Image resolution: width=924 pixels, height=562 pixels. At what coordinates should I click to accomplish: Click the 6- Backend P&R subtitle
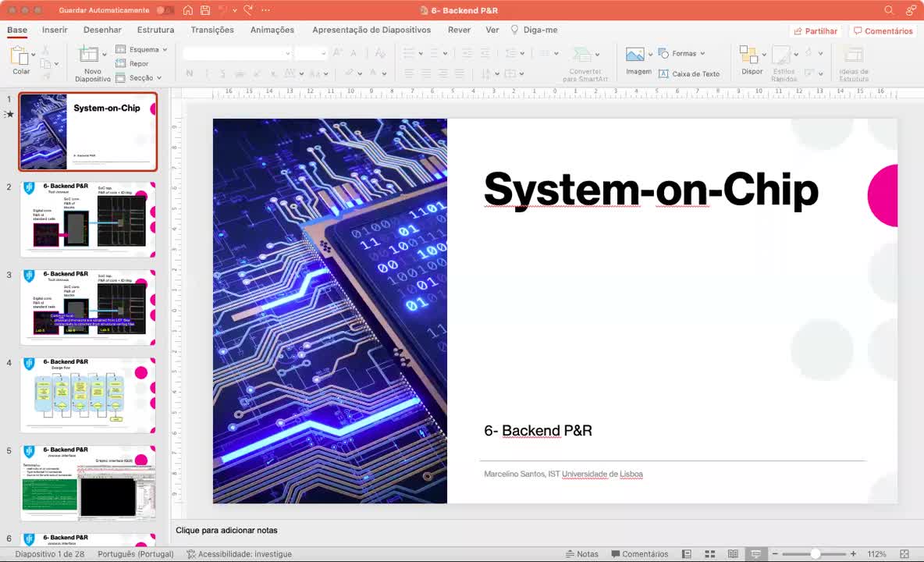pos(538,431)
